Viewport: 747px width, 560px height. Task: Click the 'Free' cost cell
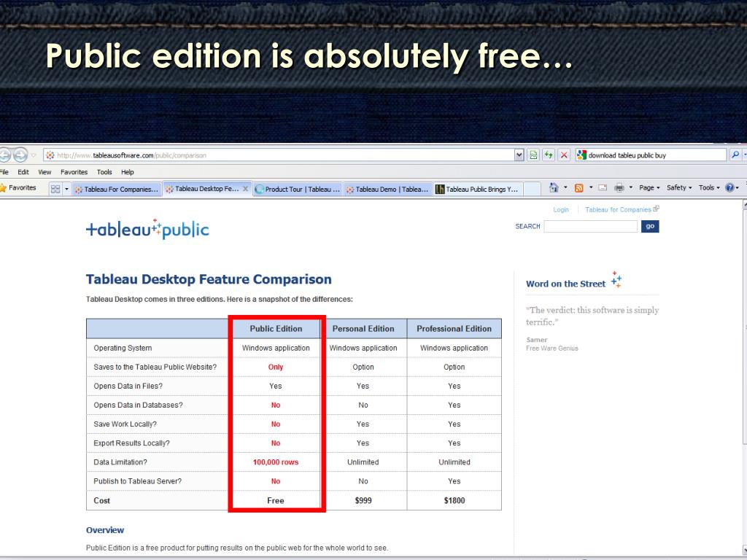pyautogui.click(x=275, y=500)
